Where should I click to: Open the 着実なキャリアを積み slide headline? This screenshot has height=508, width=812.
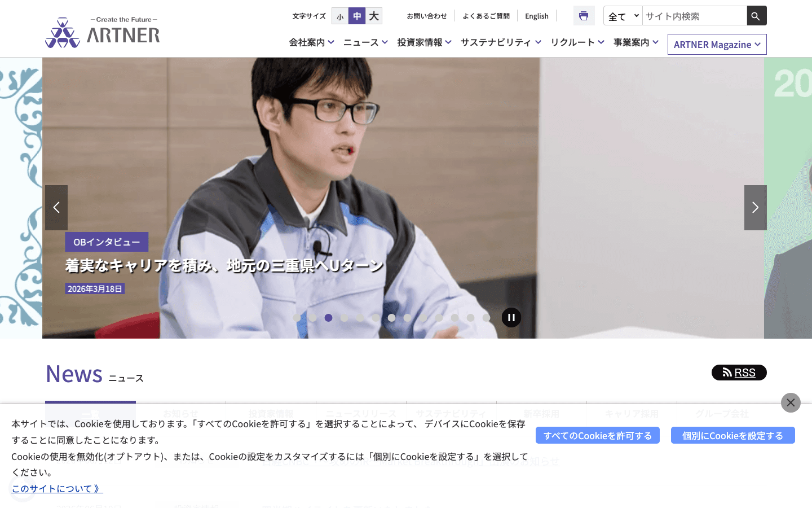(224, 265)
